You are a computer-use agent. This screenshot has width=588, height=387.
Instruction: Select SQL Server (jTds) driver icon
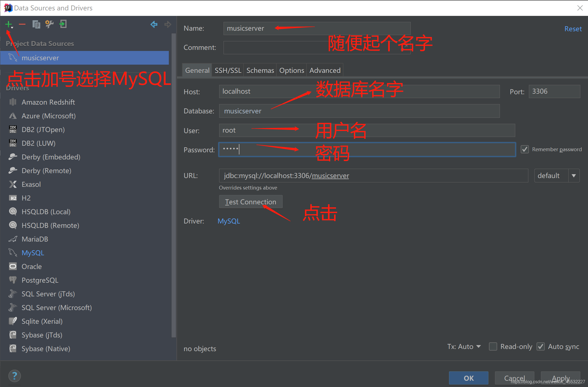point(13,294)
